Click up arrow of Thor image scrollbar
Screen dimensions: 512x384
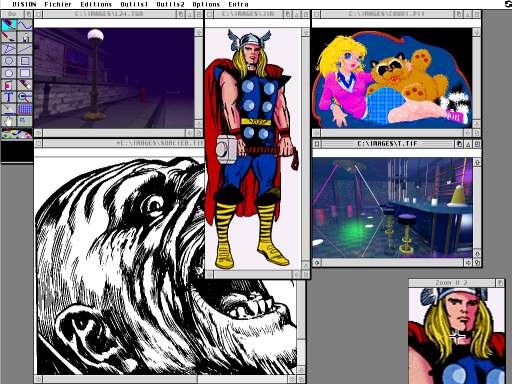point(305,32)
